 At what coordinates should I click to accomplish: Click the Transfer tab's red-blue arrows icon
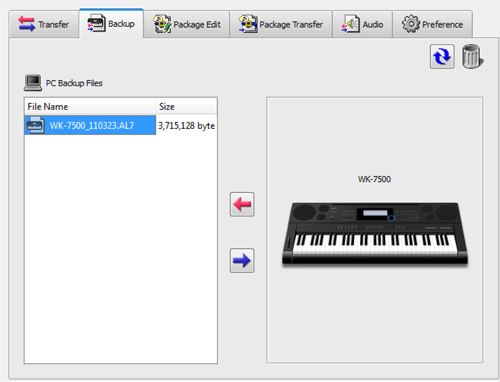click(26, 24)
